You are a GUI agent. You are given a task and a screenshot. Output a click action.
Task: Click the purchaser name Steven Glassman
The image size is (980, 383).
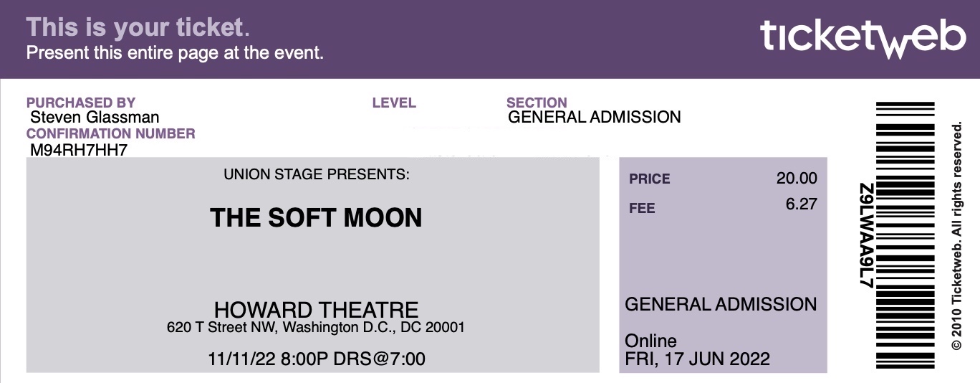pyautogui.click(x=95, y=117)
